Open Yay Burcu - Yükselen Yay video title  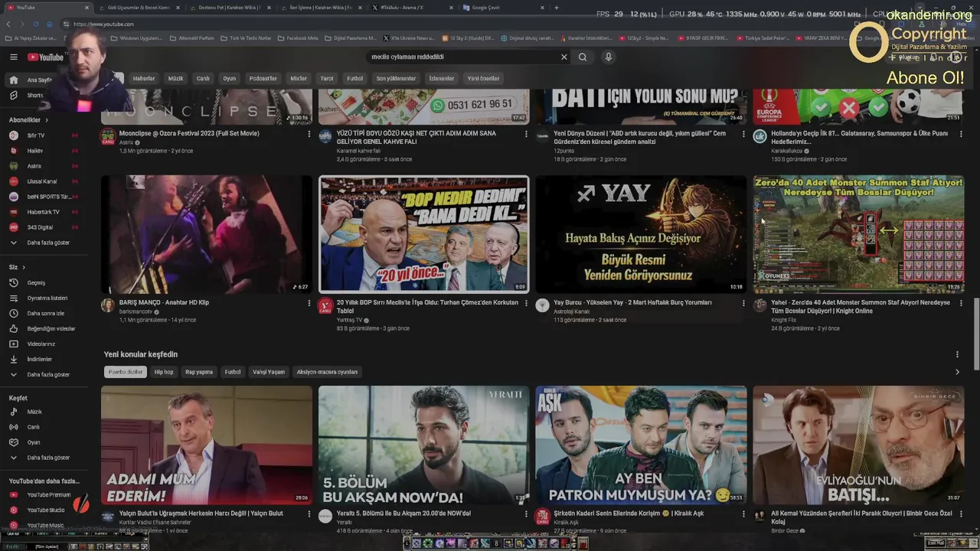click(632, 302)
